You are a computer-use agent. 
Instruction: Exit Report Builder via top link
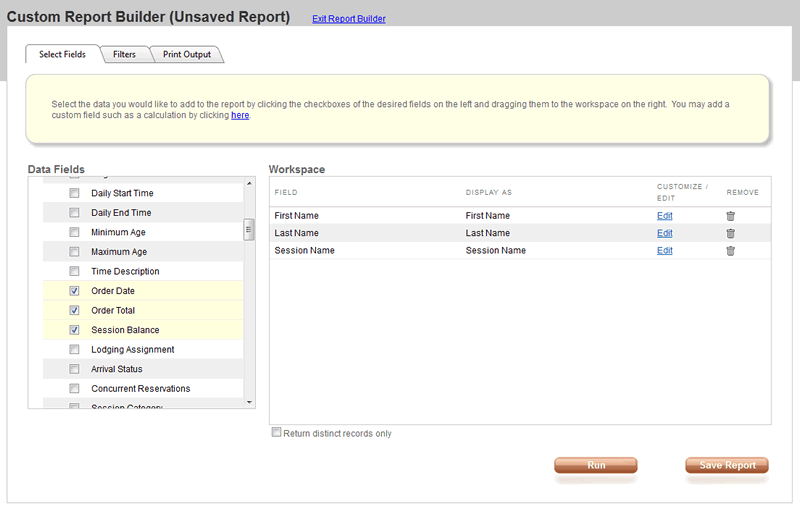point(349,19)
